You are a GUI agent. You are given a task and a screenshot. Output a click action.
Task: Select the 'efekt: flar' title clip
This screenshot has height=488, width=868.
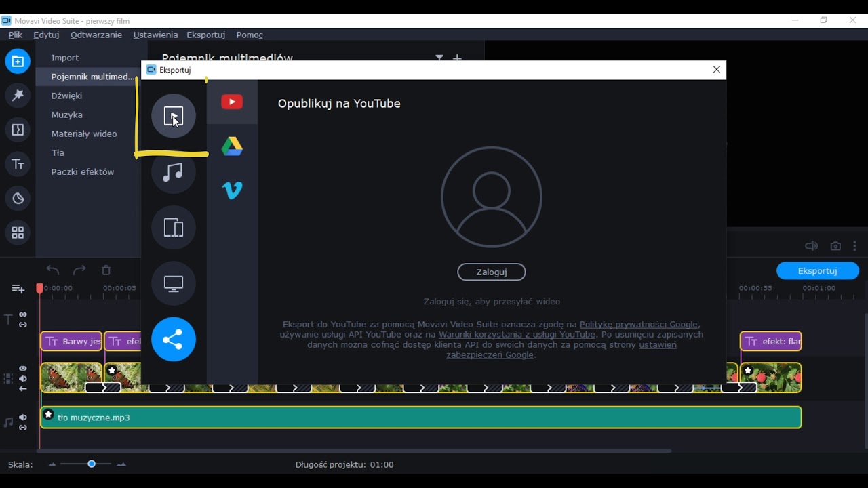[x=771, y=342]
